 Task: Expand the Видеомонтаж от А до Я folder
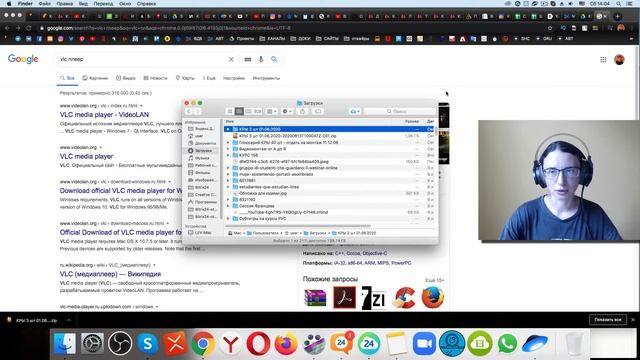[x=228, y=149]
